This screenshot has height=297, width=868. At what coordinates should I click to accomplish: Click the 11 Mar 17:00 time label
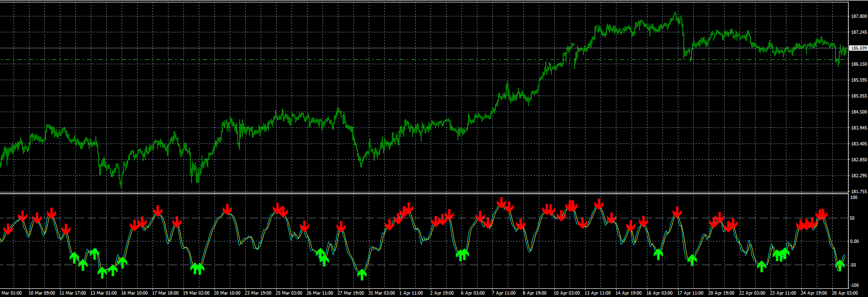73,293
